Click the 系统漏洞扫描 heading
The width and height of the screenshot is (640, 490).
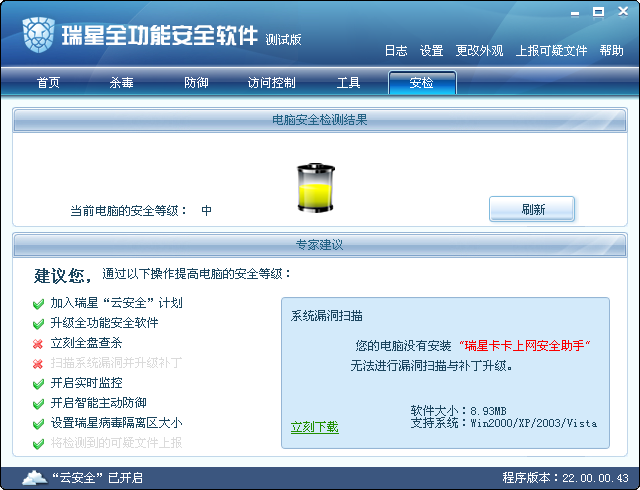(327, 316)
